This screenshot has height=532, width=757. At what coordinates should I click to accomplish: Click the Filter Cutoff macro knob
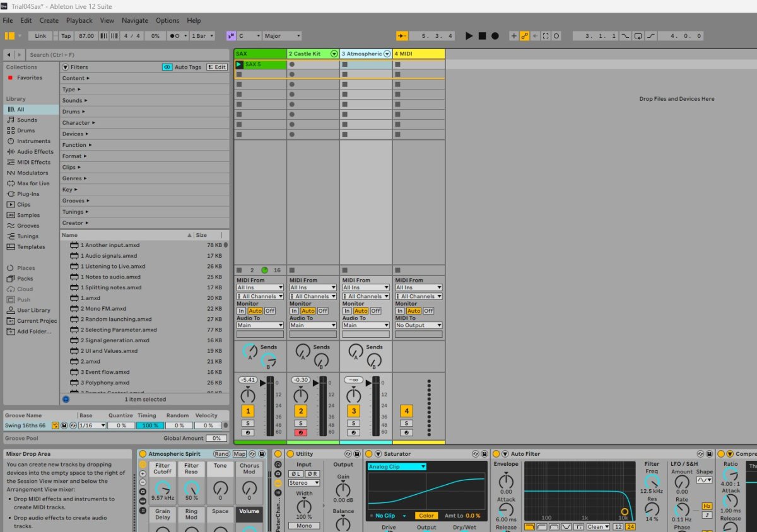(163, 487)
